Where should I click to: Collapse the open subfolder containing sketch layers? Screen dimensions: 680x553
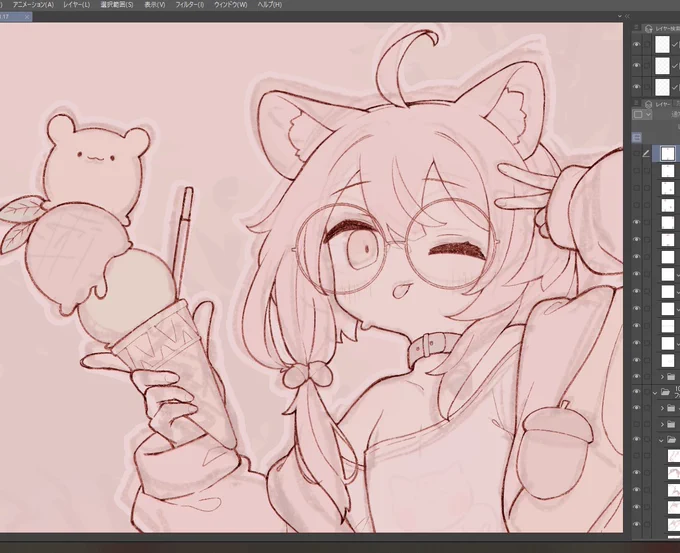coord(662,440)
